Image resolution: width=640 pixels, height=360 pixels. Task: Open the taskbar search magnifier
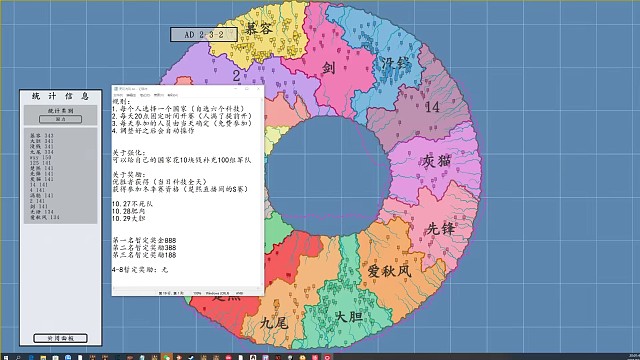point(18,357)
